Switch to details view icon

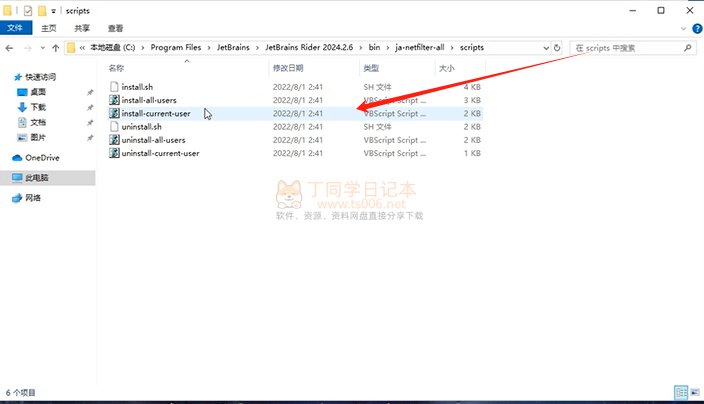(x=681, y=392)
